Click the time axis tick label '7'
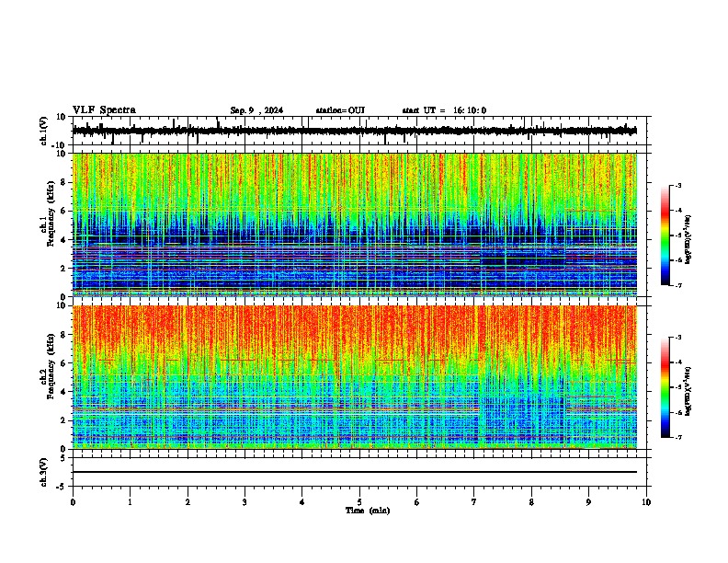The width and height of the screenshot is (728, 563). (x=474, y=502)
